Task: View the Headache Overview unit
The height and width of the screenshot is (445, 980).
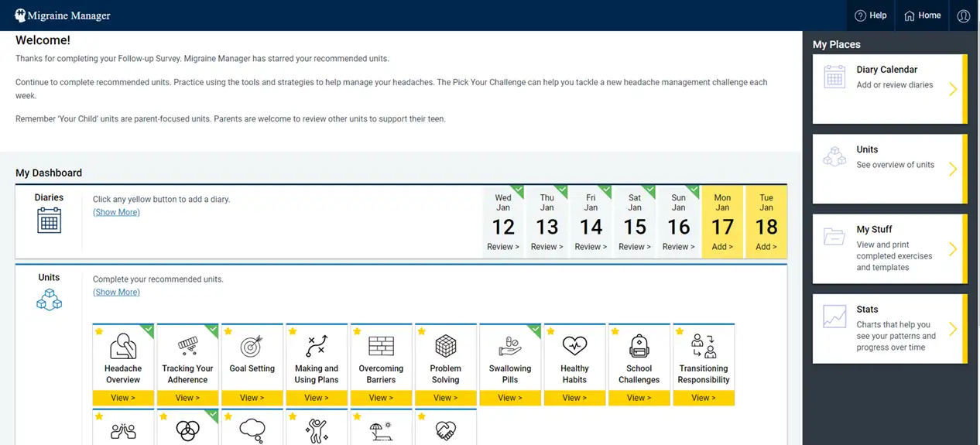Action: coord(123,398)
